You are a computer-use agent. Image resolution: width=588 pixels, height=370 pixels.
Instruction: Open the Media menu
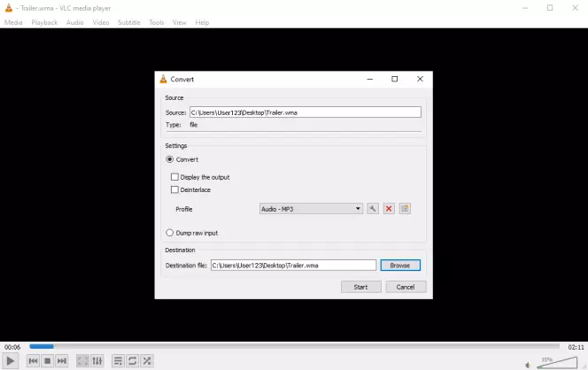pyautogui.click(x=13, y=22)
